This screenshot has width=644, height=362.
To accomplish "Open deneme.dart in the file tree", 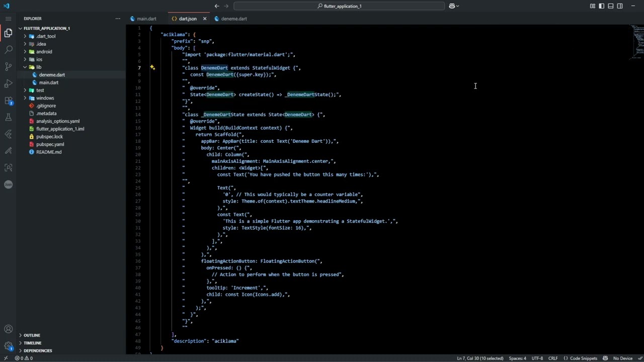I will click(52, 74).
